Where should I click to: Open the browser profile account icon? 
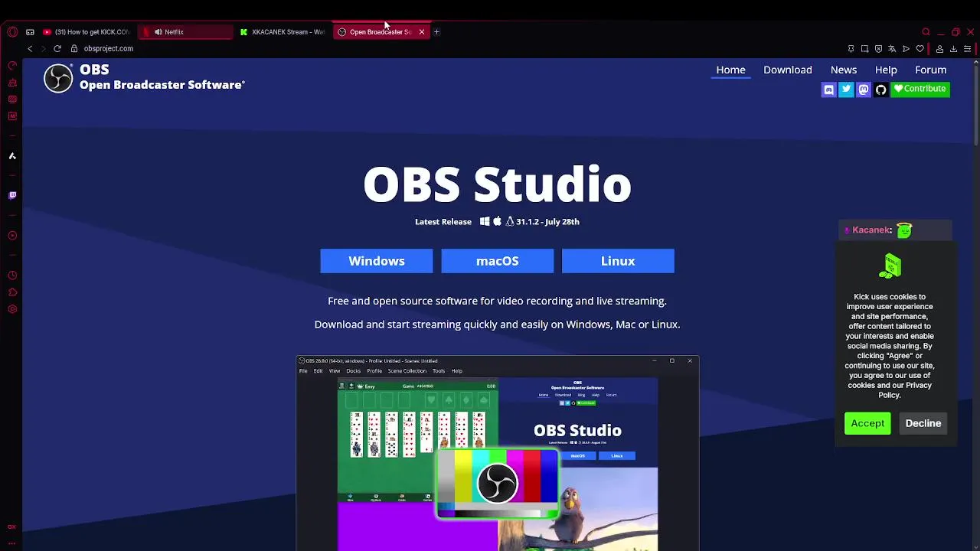click(x=939, y=49)
